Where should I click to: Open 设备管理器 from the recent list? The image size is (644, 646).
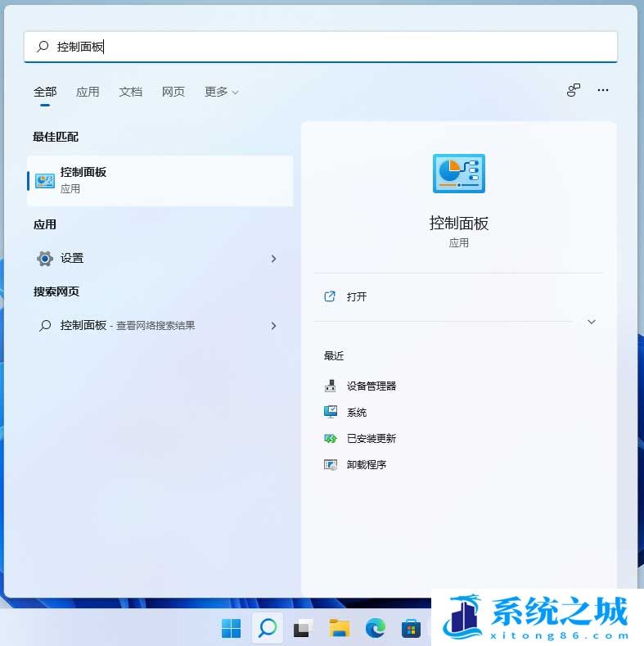371,386
